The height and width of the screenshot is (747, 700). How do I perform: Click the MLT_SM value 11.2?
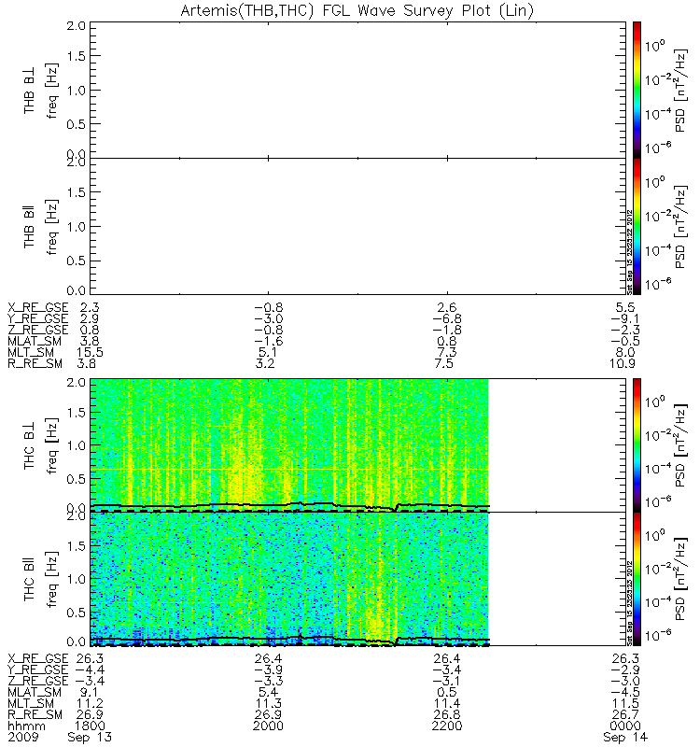90,703
